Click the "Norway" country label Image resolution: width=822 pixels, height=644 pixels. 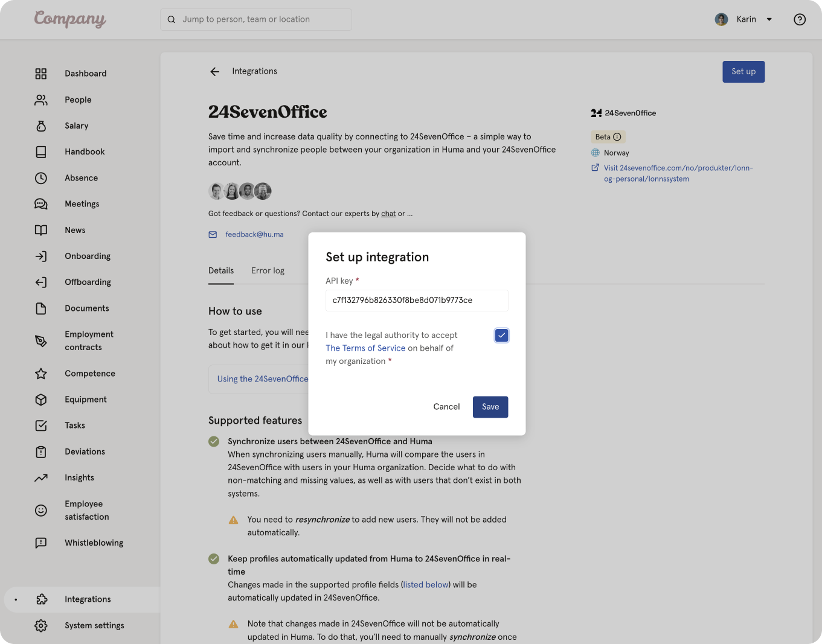point(617,153)
